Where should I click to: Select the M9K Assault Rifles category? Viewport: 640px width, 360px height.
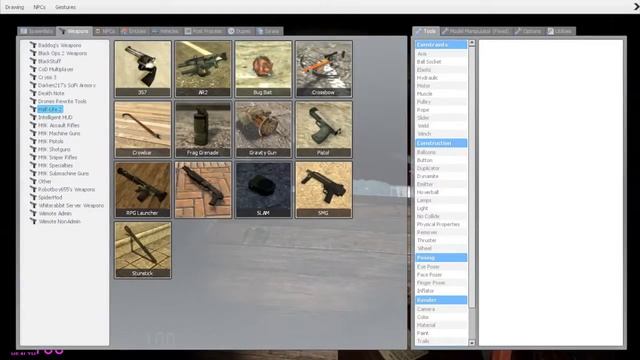59,125
